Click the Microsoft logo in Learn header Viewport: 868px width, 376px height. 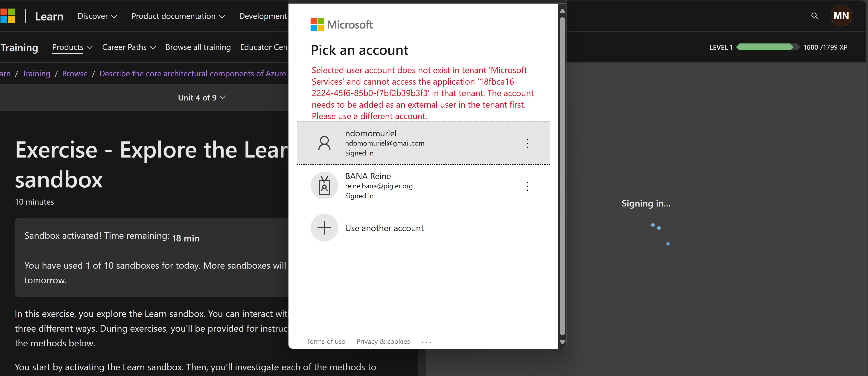tap(7, 16)
